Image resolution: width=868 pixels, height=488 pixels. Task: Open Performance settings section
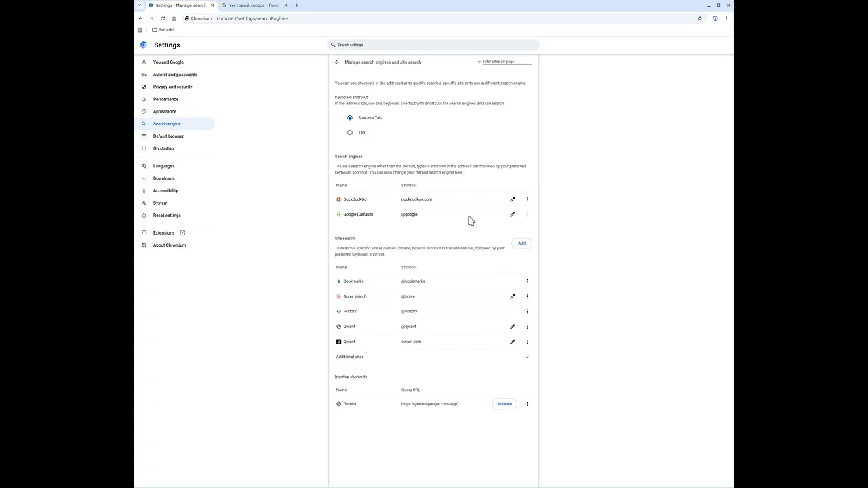pyautogui.click(x=165, y=99)
